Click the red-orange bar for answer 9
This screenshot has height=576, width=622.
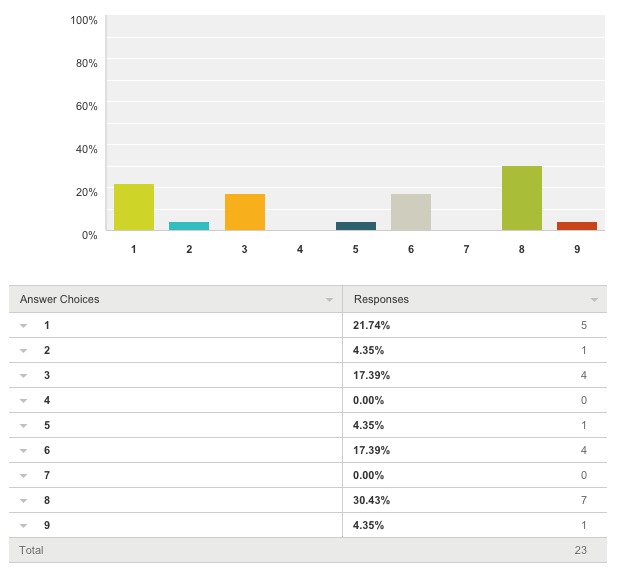pos(577,226)
